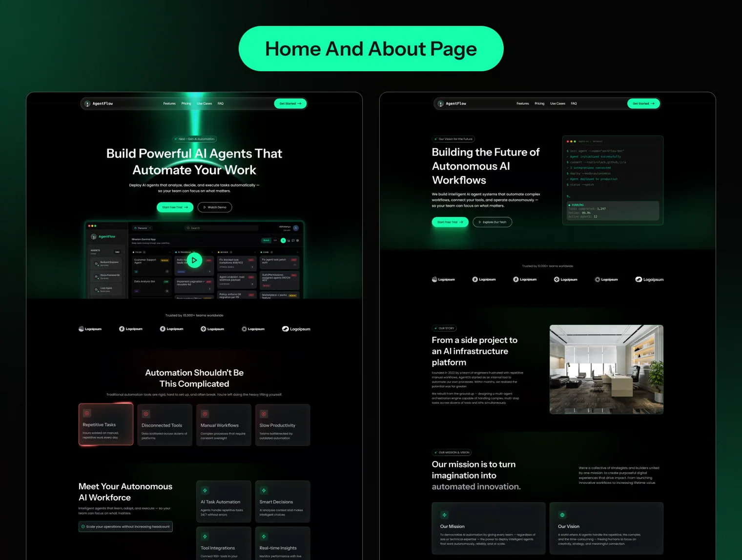This screenshot has width=742, height=560.
Task: Click the Search field in the dashboard mockup
Action: [222, 228]
